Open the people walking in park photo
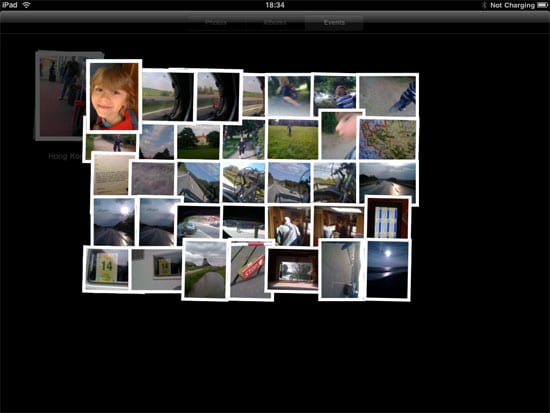Viewport: 550px width, 413px height. [x=244, y=140]
